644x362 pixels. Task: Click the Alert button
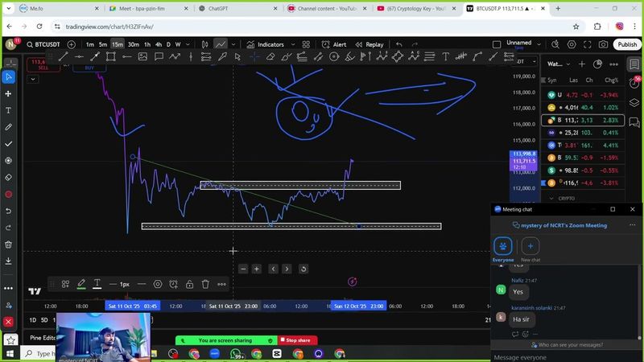tap(335, 44)
